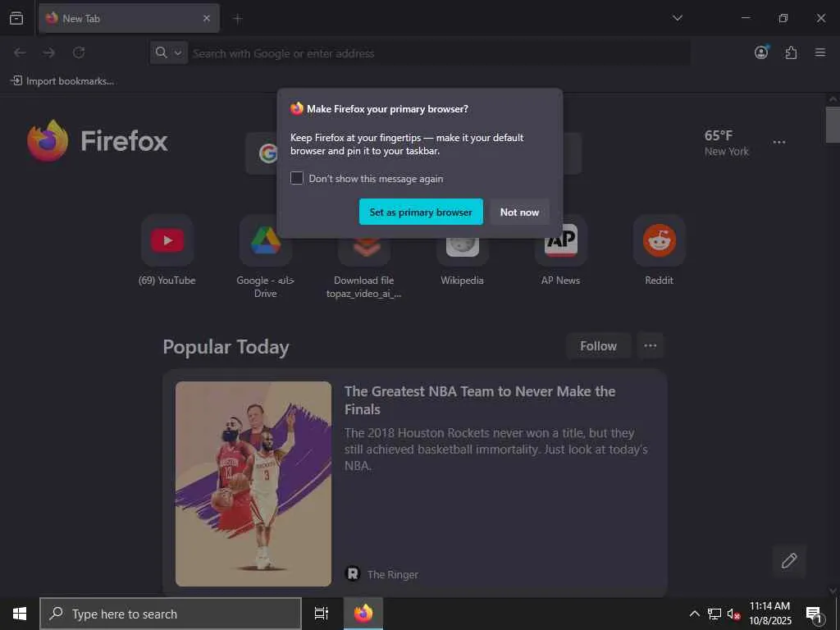Open a new tab with the plus icon
Screen dimensions: 840x630
[x=238, y=19]
